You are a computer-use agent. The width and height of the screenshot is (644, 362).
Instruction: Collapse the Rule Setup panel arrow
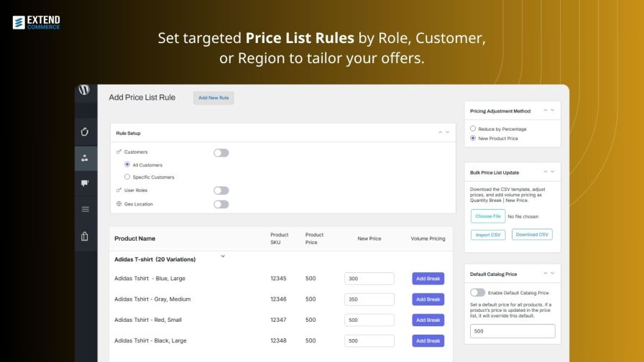pos(441,132)
